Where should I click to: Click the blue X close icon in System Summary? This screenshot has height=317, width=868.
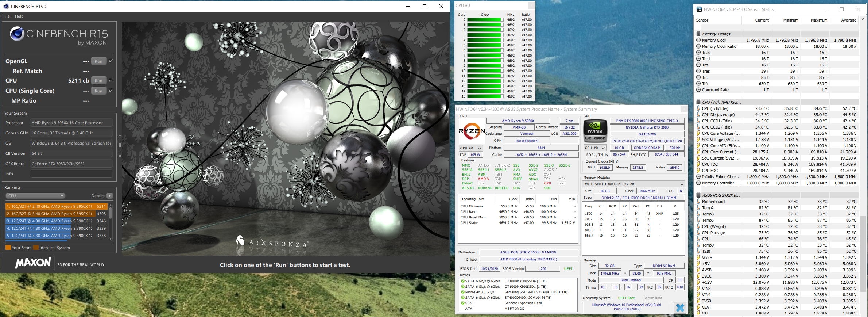click(x=680, y=308)
